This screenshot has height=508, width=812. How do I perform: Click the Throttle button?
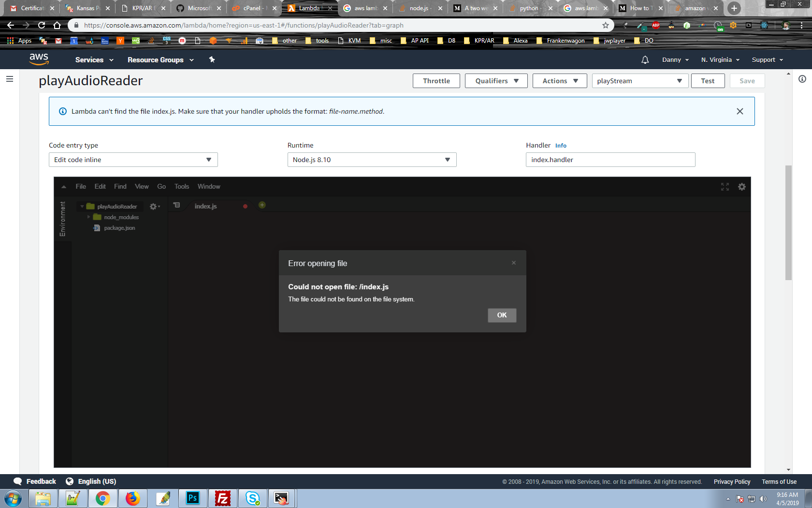click(436, 81)
